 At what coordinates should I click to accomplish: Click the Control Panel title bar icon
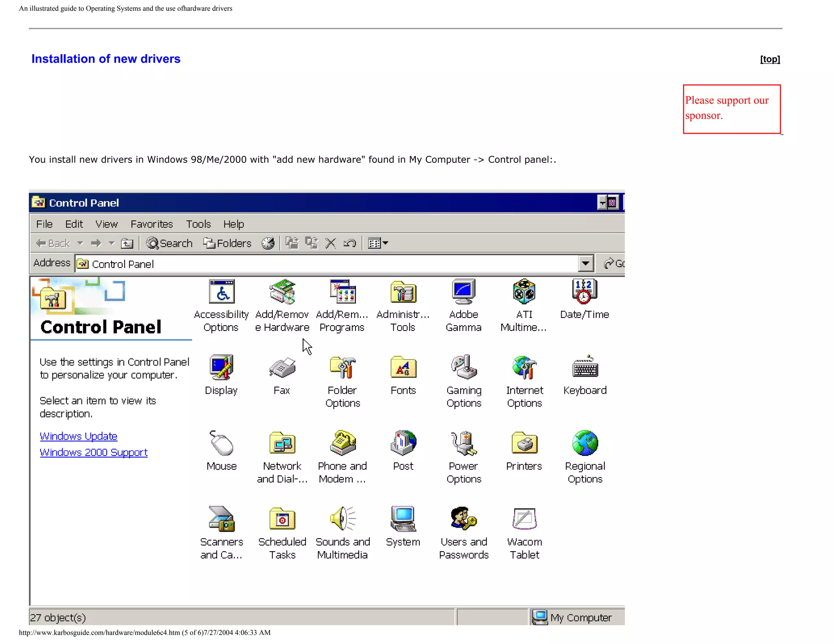[39, 202]
